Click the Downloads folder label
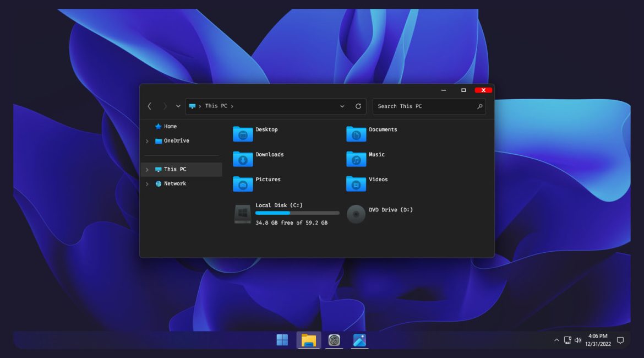This screenshot has height=358, width=644. point(269,155)
